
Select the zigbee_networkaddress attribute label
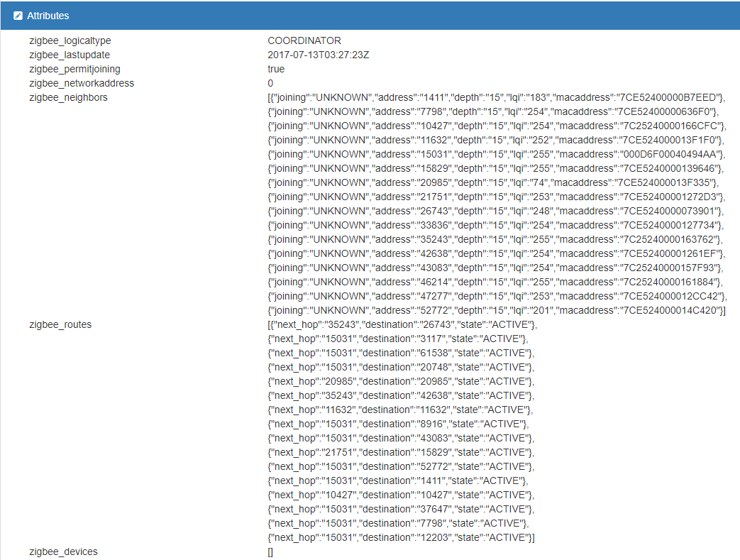[x=82, y=83]
